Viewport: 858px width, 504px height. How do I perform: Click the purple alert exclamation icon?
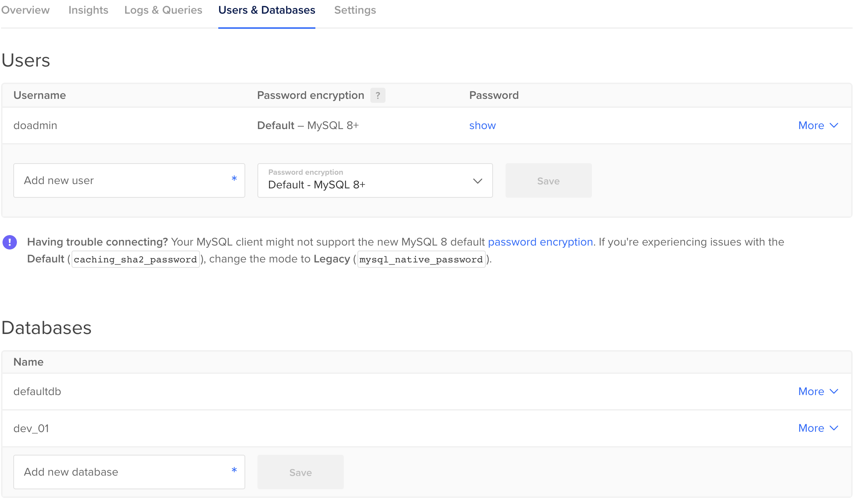click(x=10, y=242)
